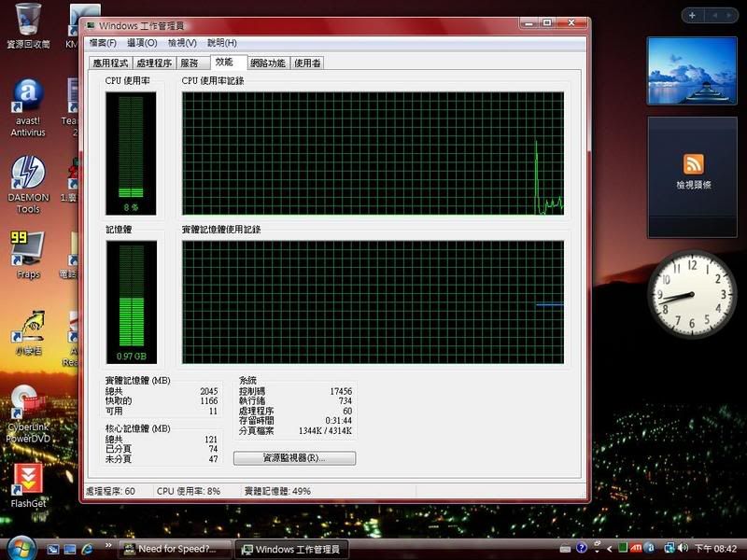Click the slideshow picture gadget thumbnail
Screen dimensions: 747x560
(693, 70)
